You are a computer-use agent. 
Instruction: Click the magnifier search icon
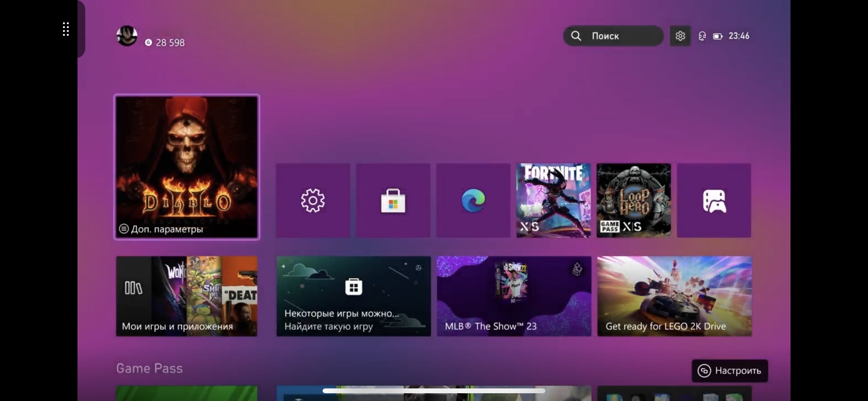pyautogui.click(x=576, y=36)
